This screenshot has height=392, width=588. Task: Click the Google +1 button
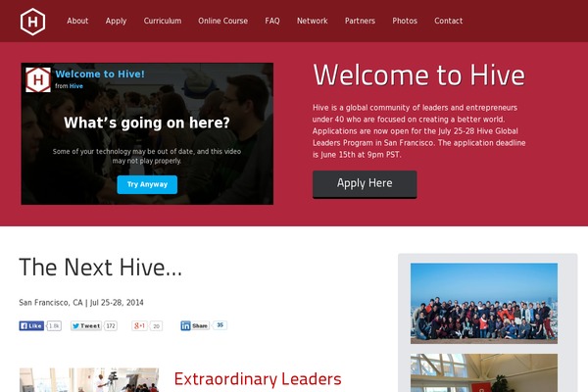(x=139, y=326)
